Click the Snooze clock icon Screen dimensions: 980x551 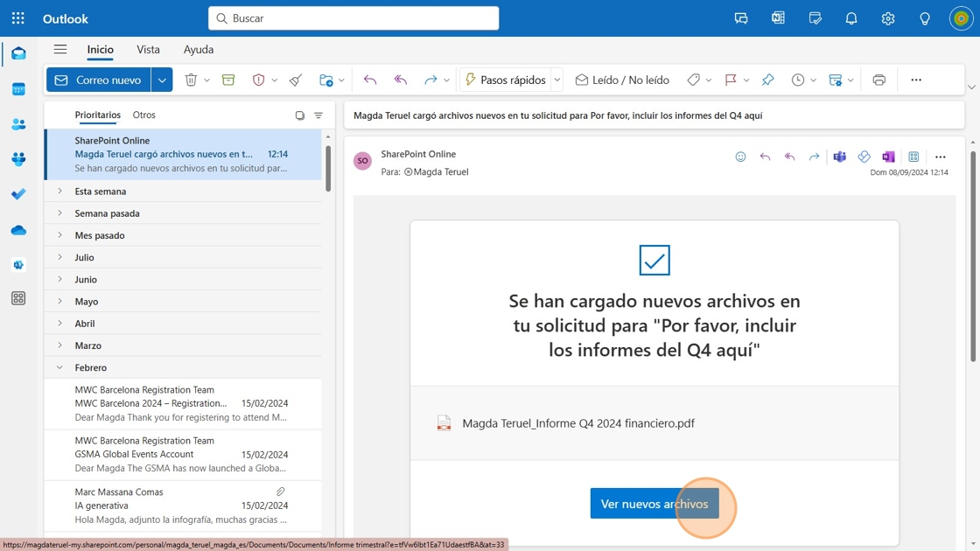click(797, 80)
